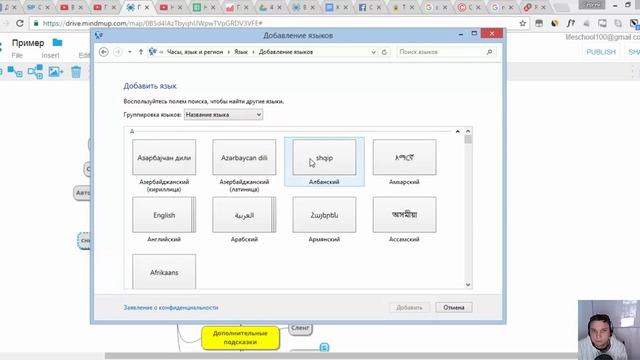
Task: Click the folder icon beside Пример
Action: tap(58, 42)
